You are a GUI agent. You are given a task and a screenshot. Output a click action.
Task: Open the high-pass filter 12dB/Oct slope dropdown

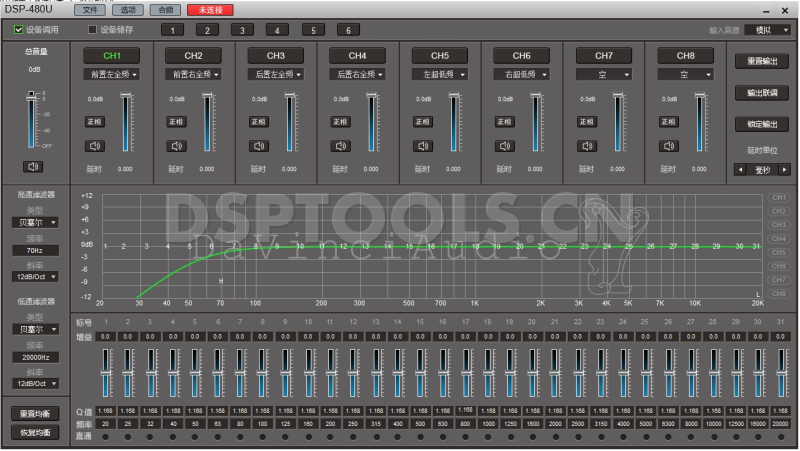point(35,277)
